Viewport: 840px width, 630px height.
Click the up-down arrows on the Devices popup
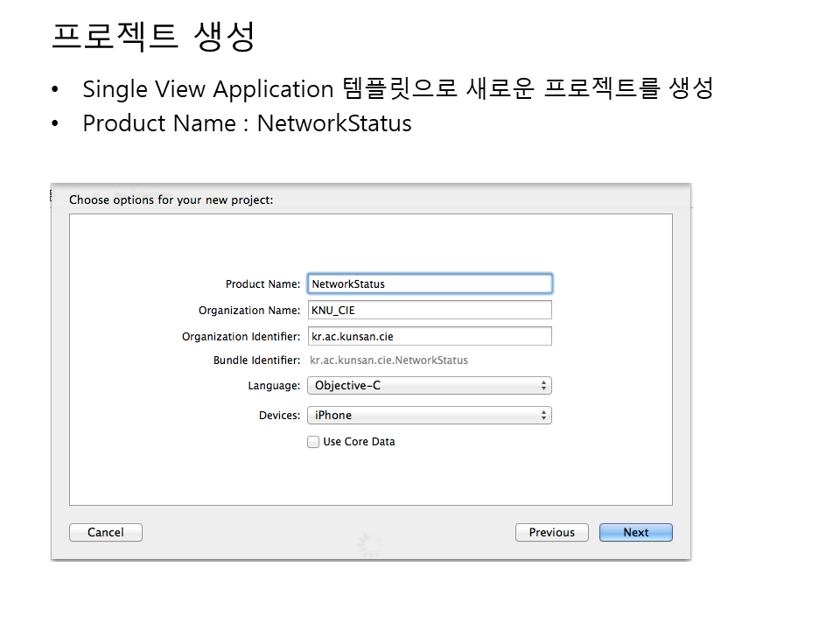543,416
